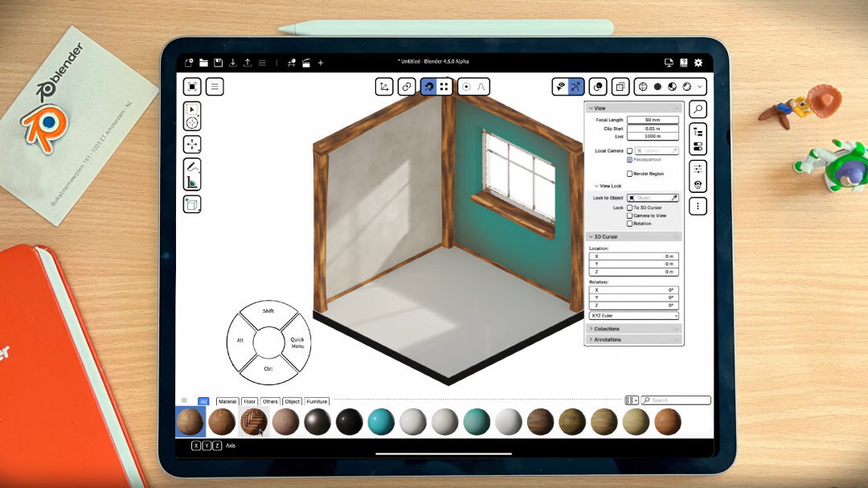This screenshot has width=868, height=488.
Task: Open the Furniture asset tab
Action: 317,401
